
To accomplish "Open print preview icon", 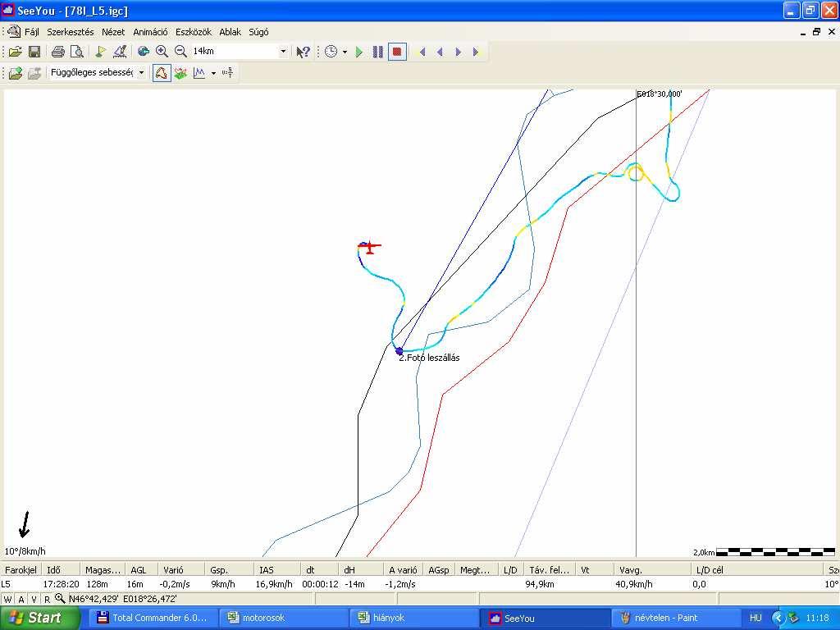I will [x=77, y=52].
